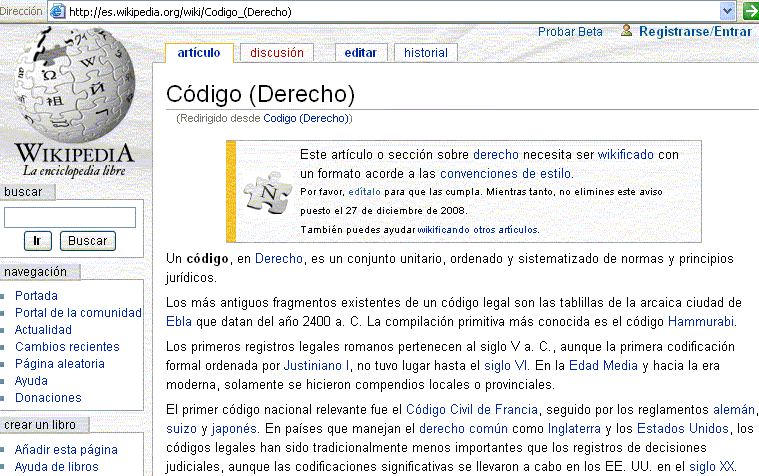Click the green Go arrow button
Viewport: 759px width, 476px height.
pos(751,11)
